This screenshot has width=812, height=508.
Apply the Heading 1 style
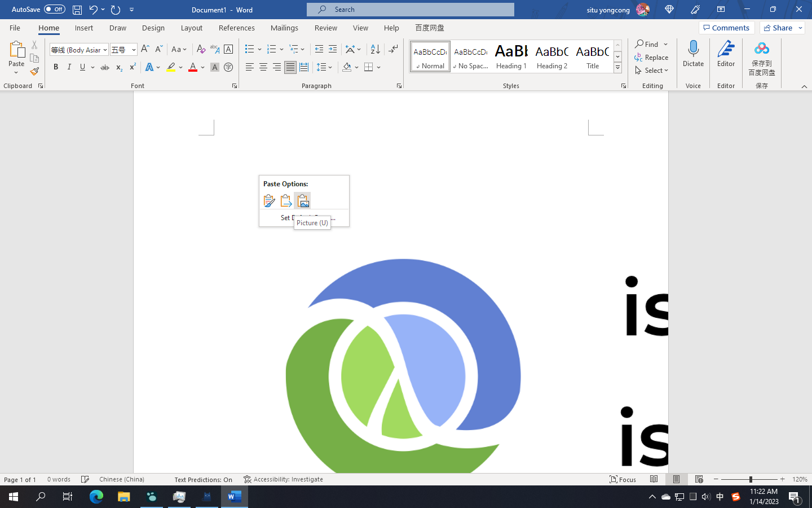511,56
